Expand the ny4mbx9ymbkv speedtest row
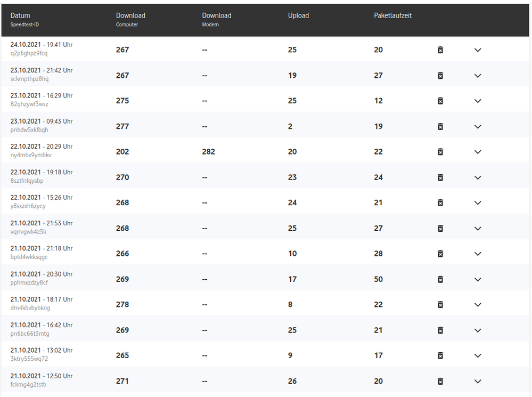The height and width of the screenshot is (397, 532). pos(478,152)
